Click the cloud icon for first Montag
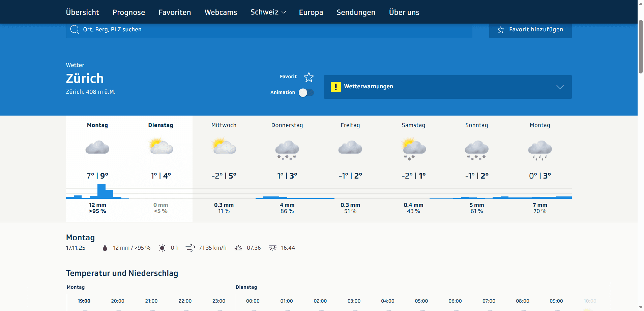The width and height of the screenshot is (644, 311). click(x=97, y=148)
